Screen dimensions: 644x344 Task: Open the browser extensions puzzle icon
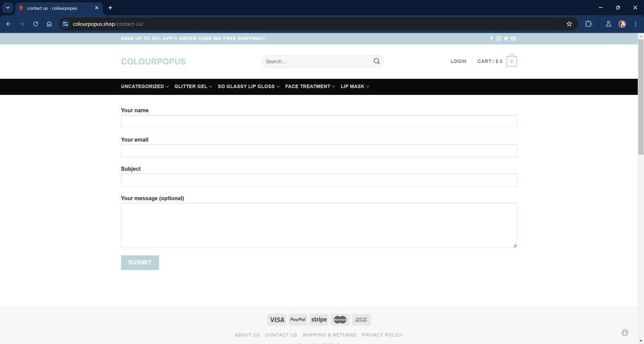coord(588,24)
